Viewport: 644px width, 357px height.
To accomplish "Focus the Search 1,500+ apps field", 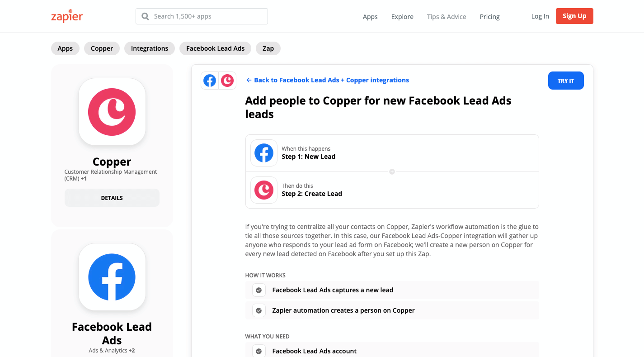I will pyautogui.click(x=202, y=16).
